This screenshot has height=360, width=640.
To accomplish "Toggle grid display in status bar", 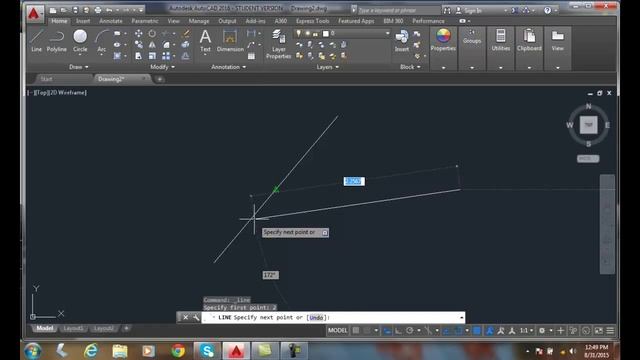I will (356, 331).
